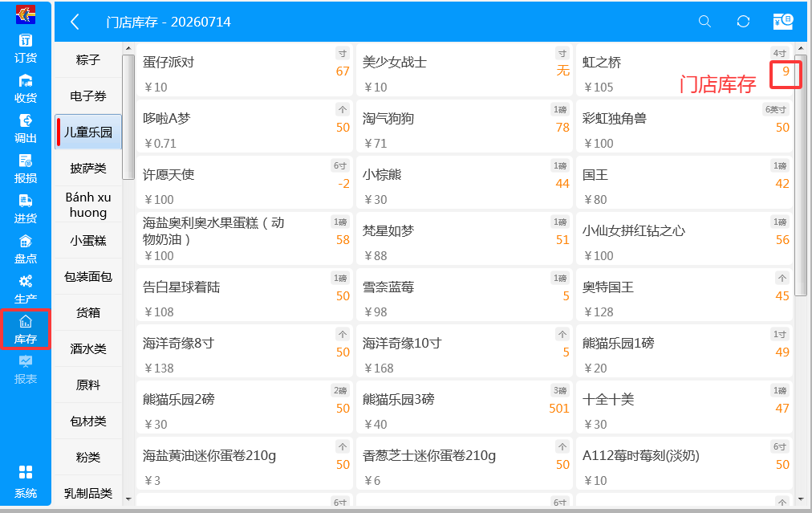
Task: Click the app logo in sidebar
Action: click(x=26, y=14)
